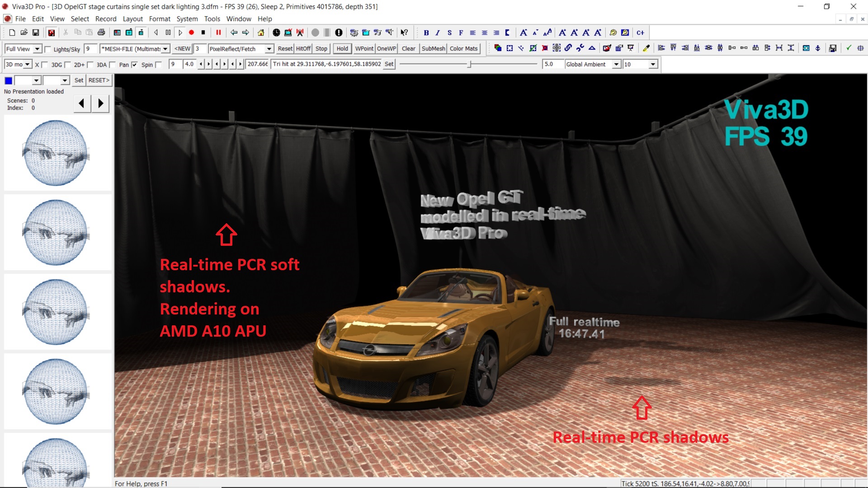Click the chain link icon
868x488 pixels.
[568, 48]
